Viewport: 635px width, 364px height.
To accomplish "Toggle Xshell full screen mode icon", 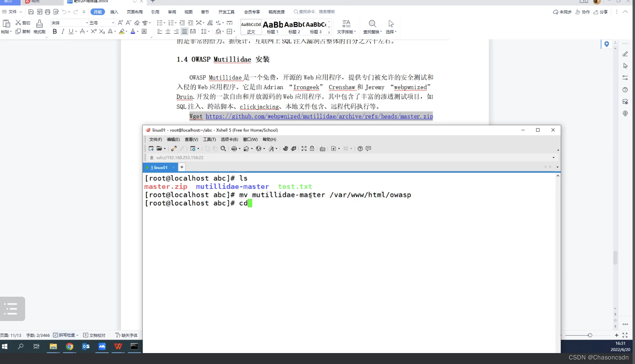I will click(x=304, y=149).
